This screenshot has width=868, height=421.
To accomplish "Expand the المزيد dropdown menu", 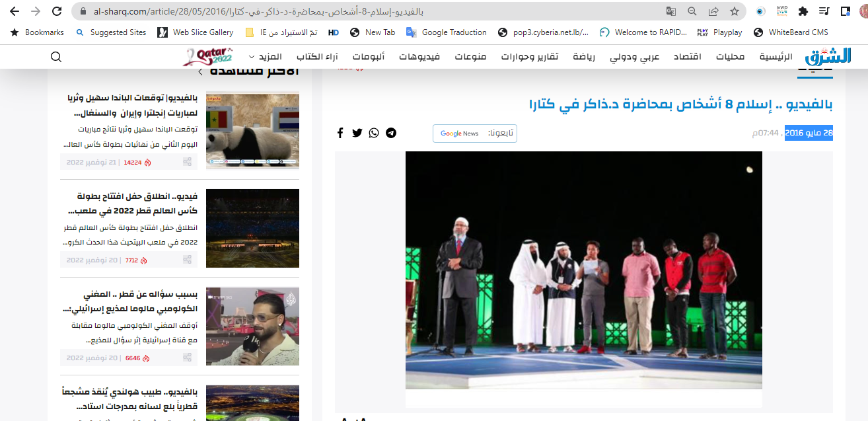I will pos(265,57).
